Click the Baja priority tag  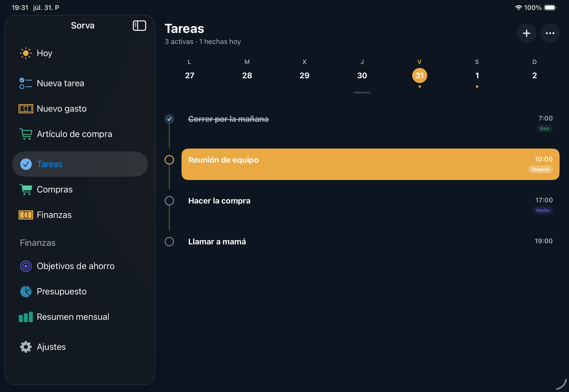(545, 129)
